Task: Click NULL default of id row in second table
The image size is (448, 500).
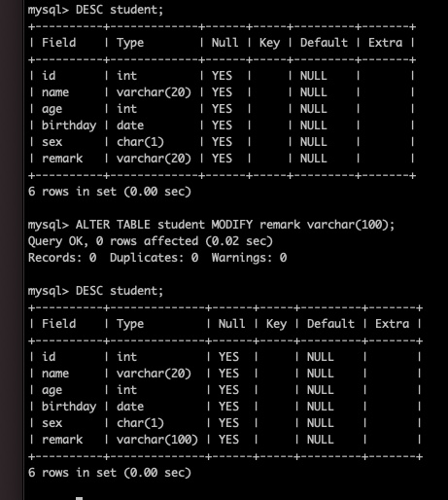Action: [321, 357]
